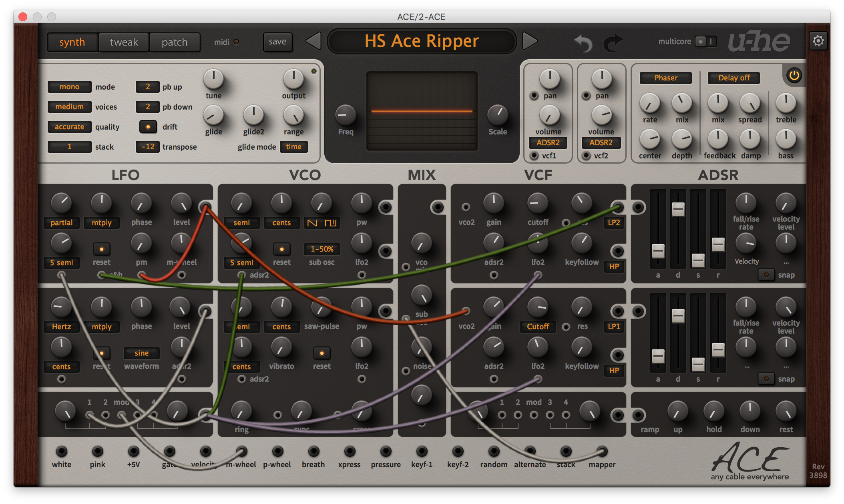Viewport: 844px width, 504px height.
Task: Switch to the synth tab
Action: (72, 42)
